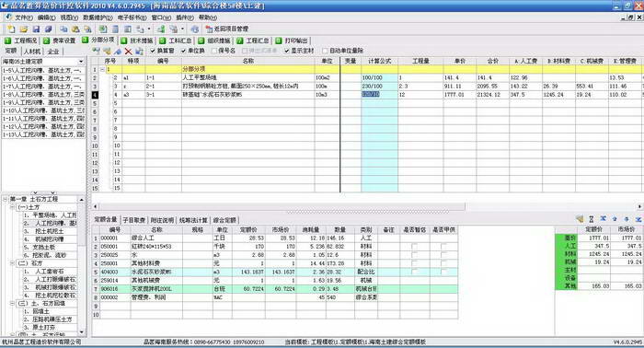Open the 数据维护 menu
The height and width of the screenshot is (348, 644).
[x=98, y=17]
